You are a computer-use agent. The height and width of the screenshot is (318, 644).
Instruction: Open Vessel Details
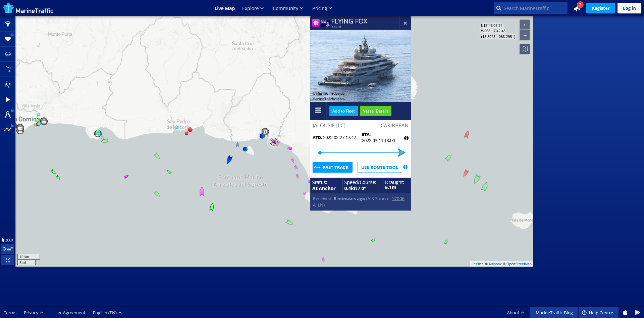pos(376,111)
